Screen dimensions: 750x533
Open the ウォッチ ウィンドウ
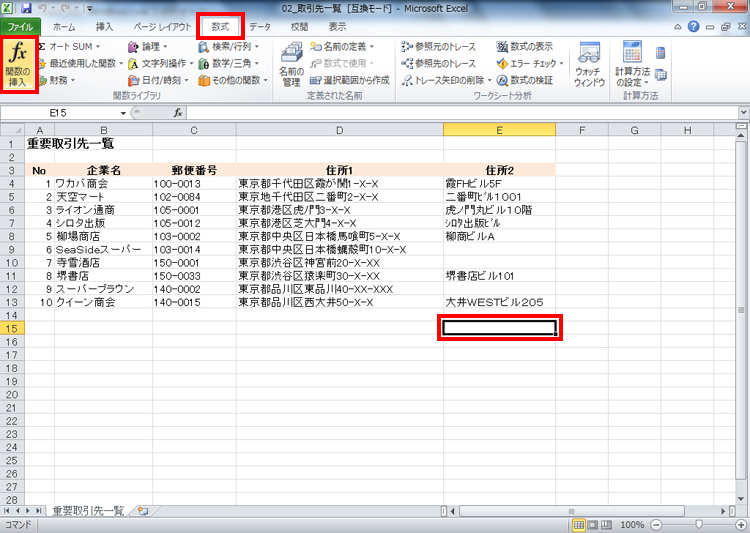(x=589, y=64)
